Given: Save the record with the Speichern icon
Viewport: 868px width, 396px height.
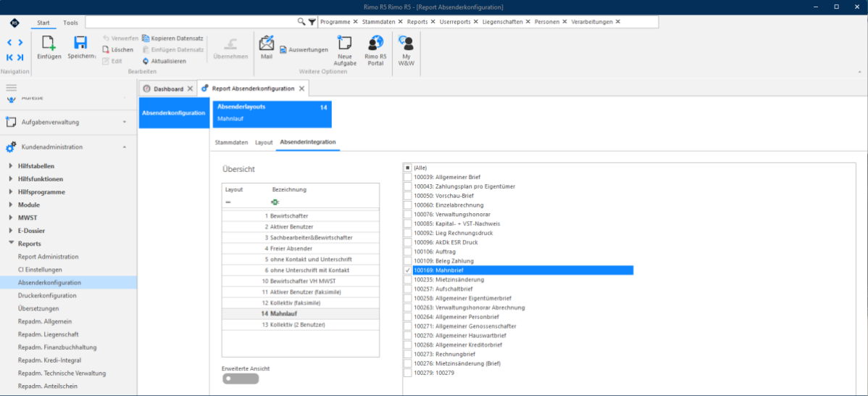Looking at the screenshot, I should point(81,44).
